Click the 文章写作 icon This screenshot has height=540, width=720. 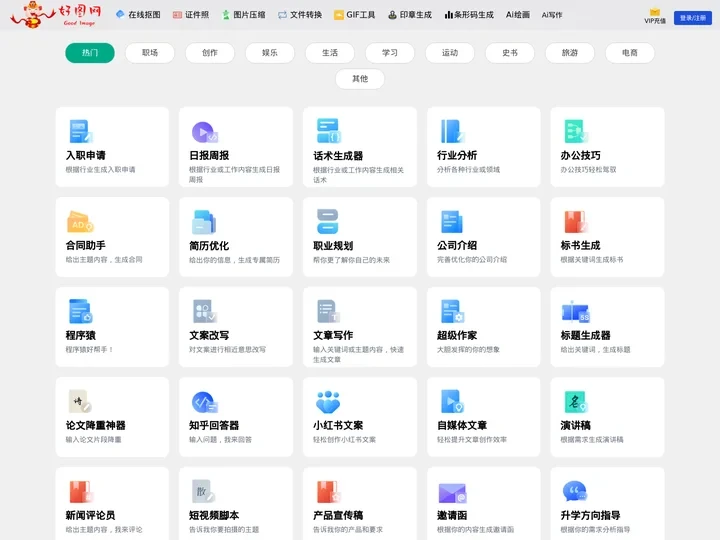328,311
